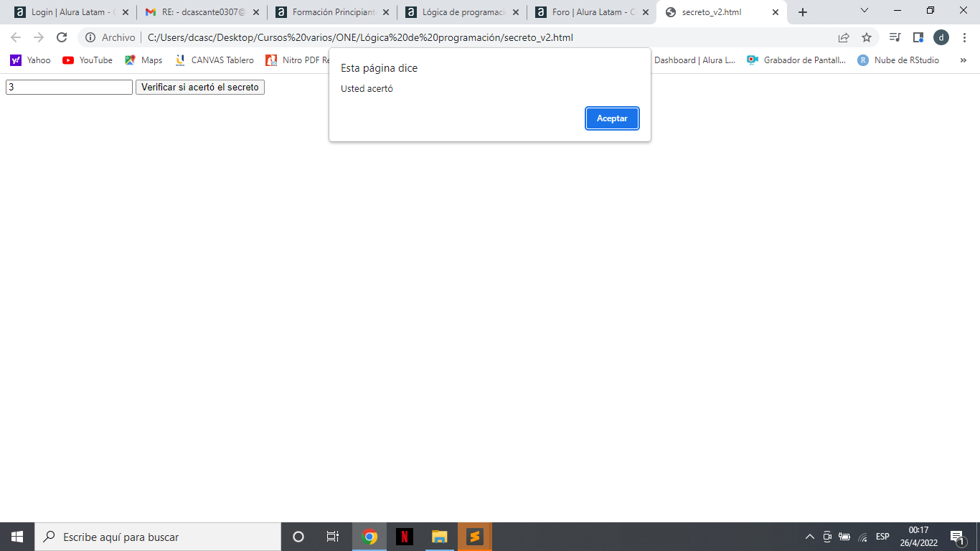
Task: Click the address bar file URL
Action: click(360, 37)
